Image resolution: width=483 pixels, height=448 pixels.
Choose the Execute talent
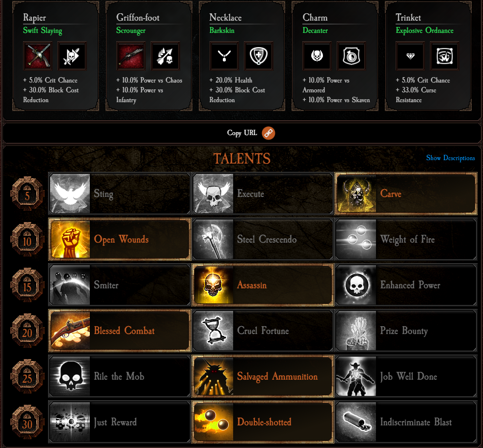[x=263, y=194]
